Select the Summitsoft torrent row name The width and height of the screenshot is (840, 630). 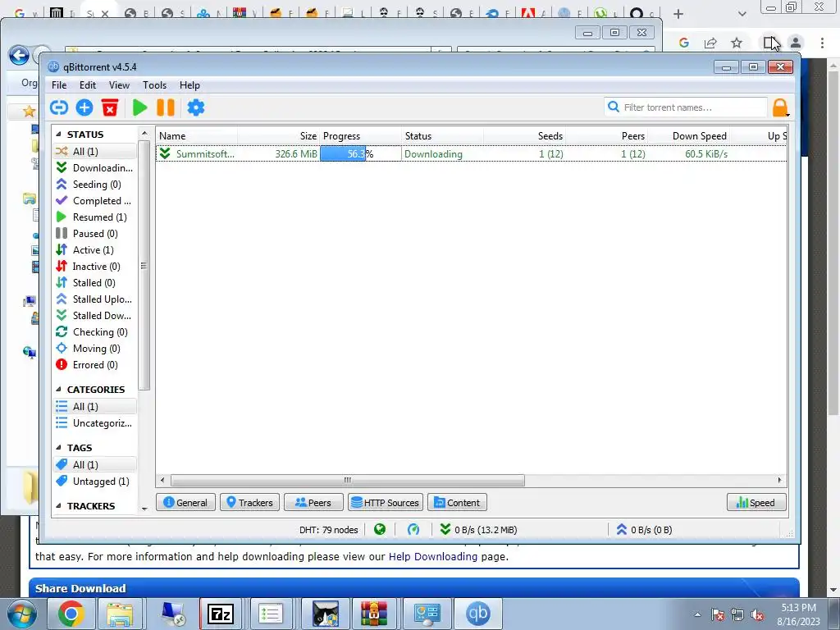coord(205,154)
